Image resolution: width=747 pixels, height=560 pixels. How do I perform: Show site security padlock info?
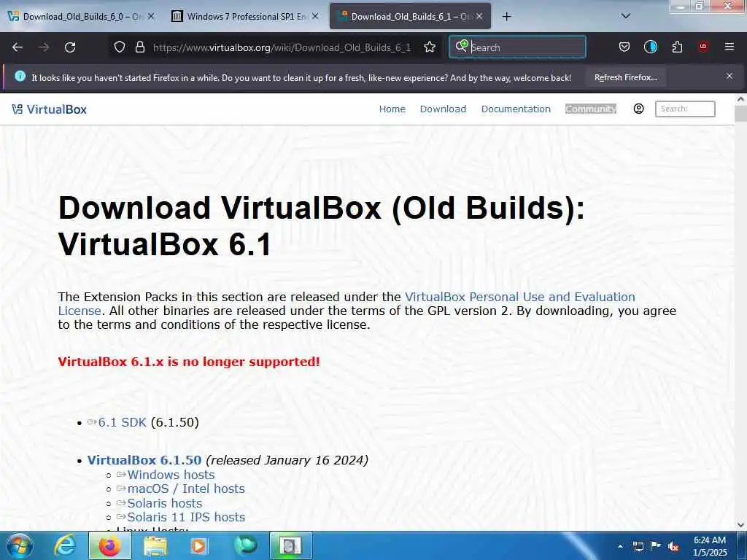tap(139, 47)
